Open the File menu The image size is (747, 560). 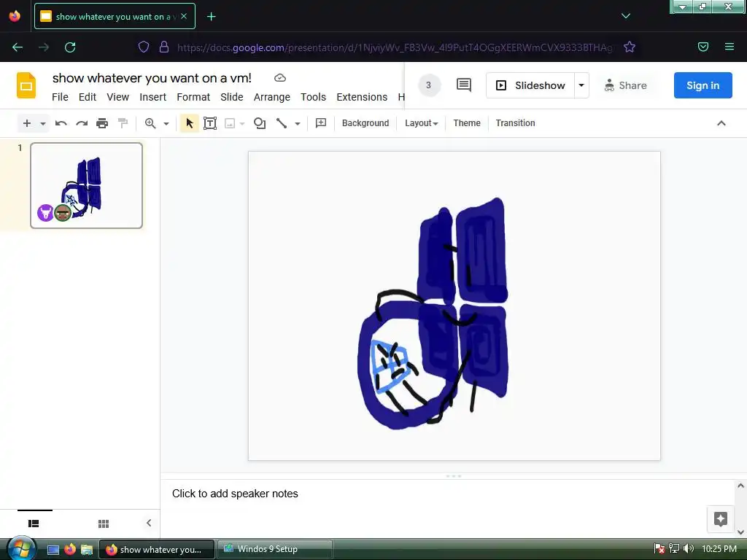click(60, 97)
